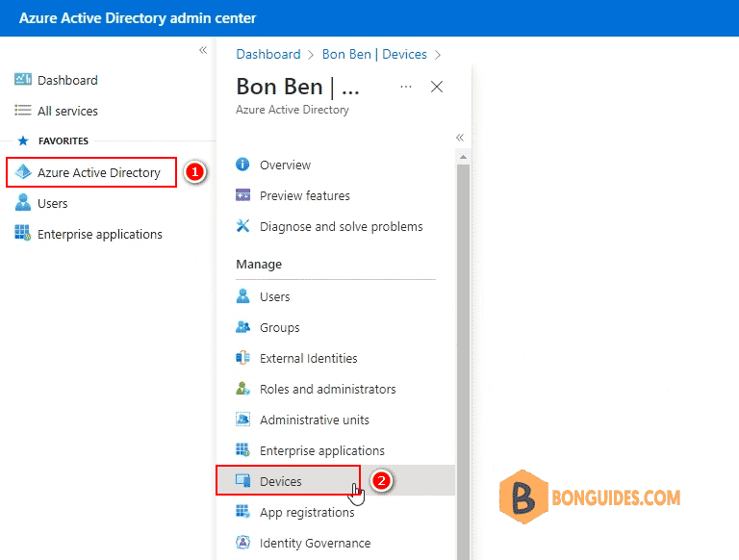
Task: Click the Roles and administrators icon
Action: pyautogui.click(x=242, y=389)
